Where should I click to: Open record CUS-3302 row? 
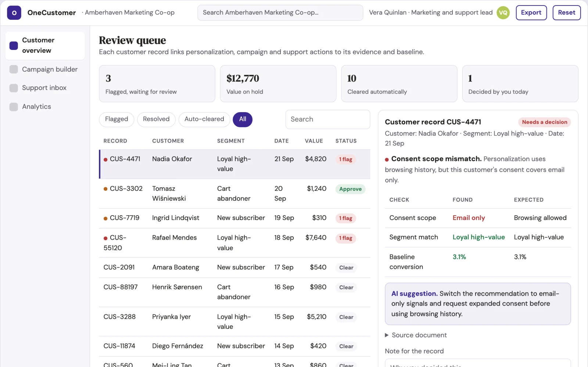coord(234,194)
